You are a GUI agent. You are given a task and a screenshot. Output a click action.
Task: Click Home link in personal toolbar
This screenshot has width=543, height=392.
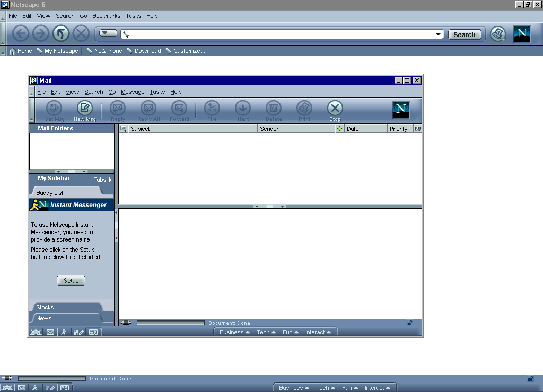pos(21,51)
